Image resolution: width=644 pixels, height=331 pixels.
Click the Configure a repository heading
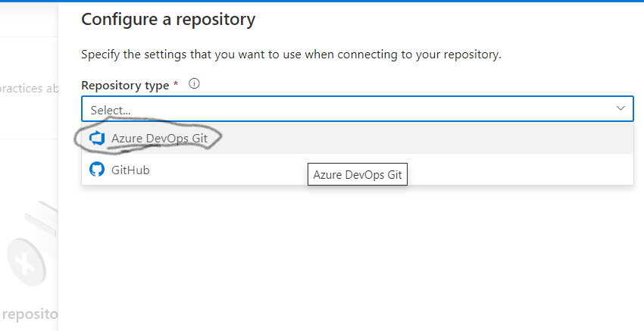167,19
